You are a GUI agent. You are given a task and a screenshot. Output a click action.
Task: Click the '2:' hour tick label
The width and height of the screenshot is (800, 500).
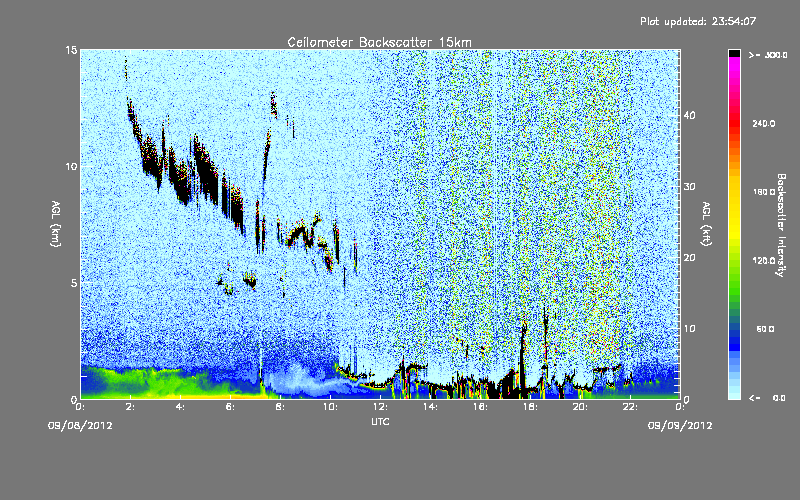[x=130, y=407]
